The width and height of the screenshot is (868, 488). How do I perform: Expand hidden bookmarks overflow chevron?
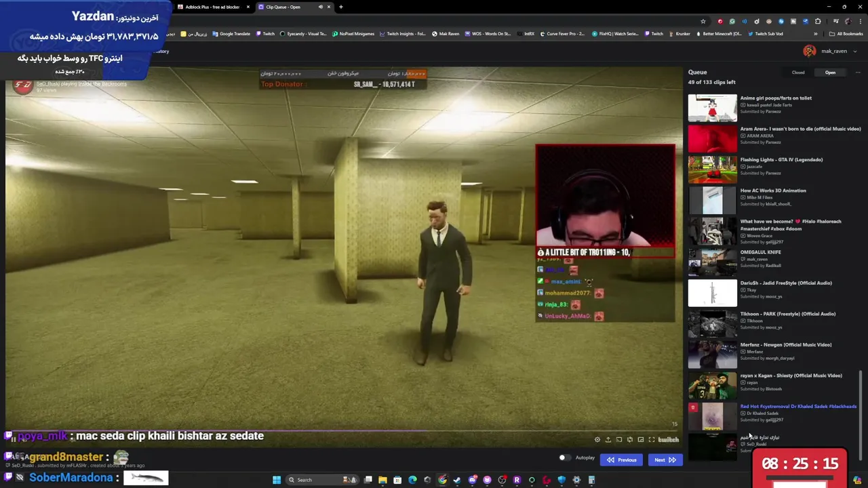click(x=816, y=33)
